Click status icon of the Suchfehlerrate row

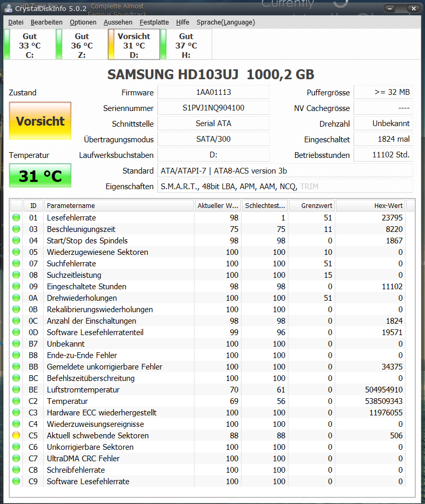16,264
